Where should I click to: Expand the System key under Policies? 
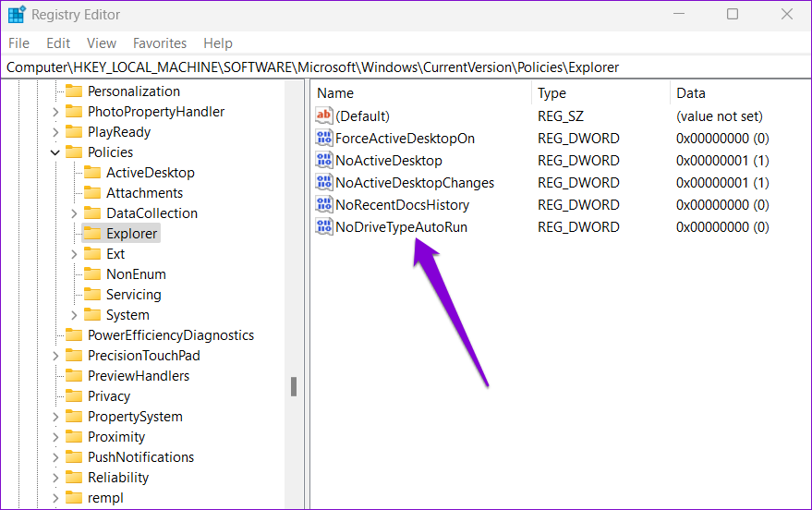(74, 315)
